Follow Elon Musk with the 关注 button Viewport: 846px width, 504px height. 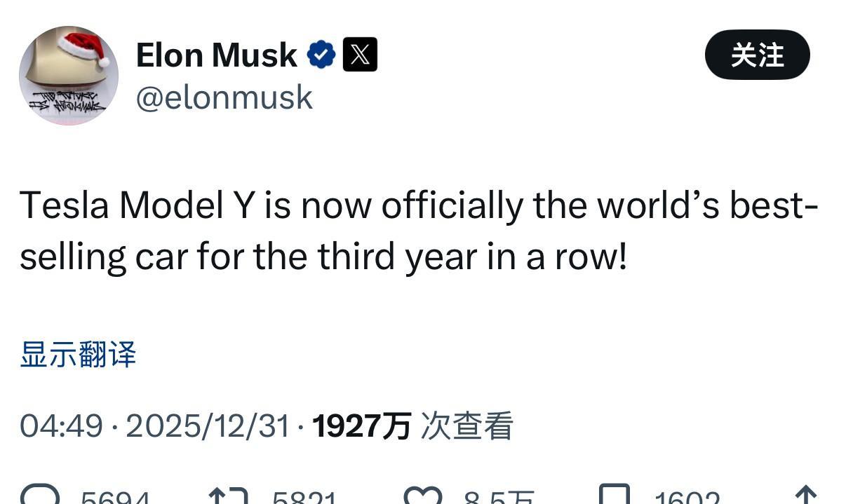757,53
